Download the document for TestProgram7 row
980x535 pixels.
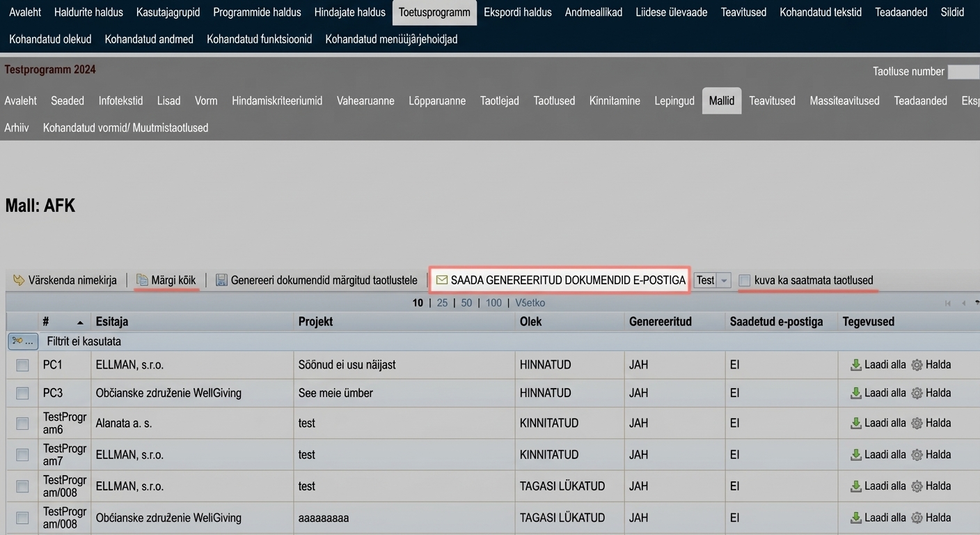[878, 454]
